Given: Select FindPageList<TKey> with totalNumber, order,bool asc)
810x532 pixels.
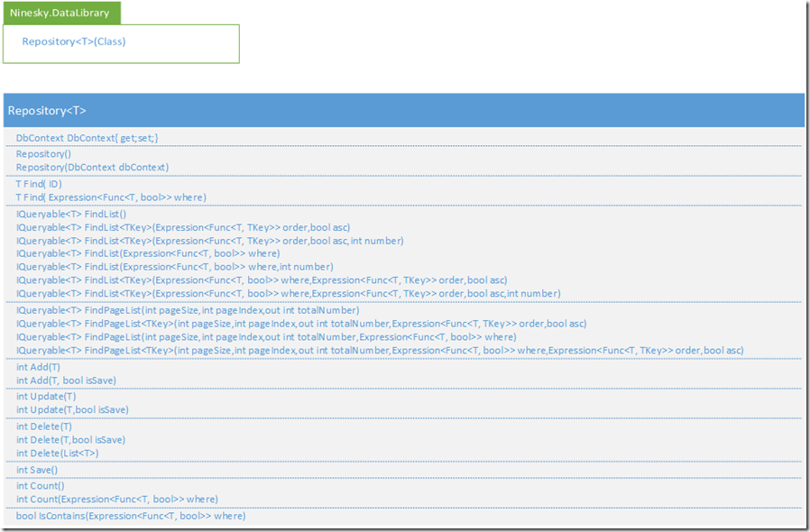Looking at the screenshot, I should (301, 324).
